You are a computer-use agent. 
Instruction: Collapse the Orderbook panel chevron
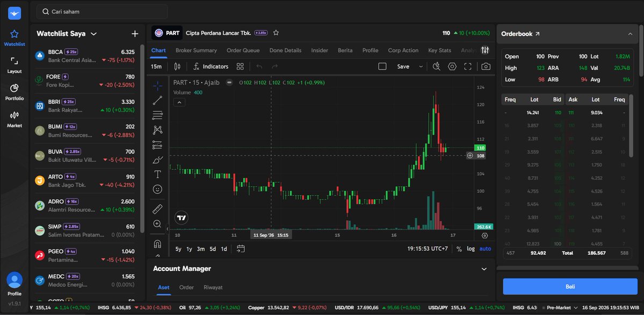(x=630, y=34)
